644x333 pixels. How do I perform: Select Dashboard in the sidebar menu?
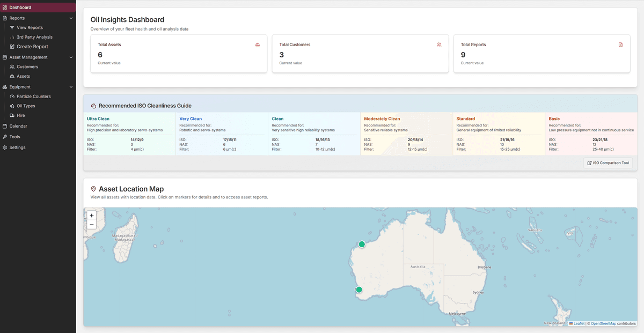coord(21,7)
